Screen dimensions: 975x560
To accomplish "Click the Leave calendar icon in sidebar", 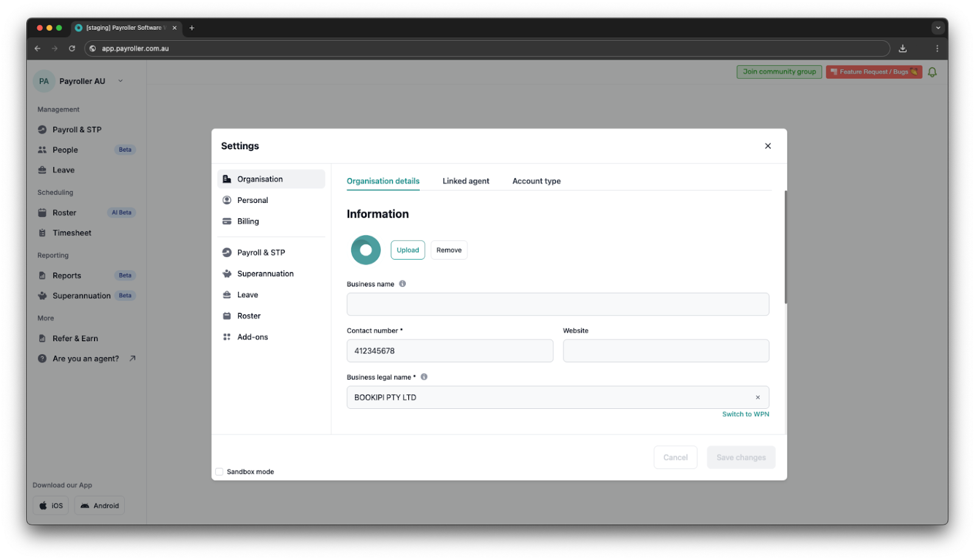I will point(41,169).
